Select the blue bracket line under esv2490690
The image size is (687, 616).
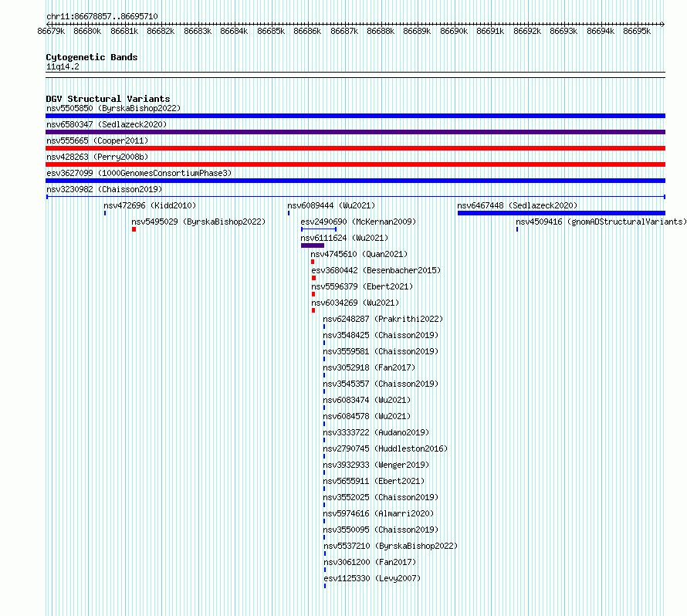click(x=319, y=229)
